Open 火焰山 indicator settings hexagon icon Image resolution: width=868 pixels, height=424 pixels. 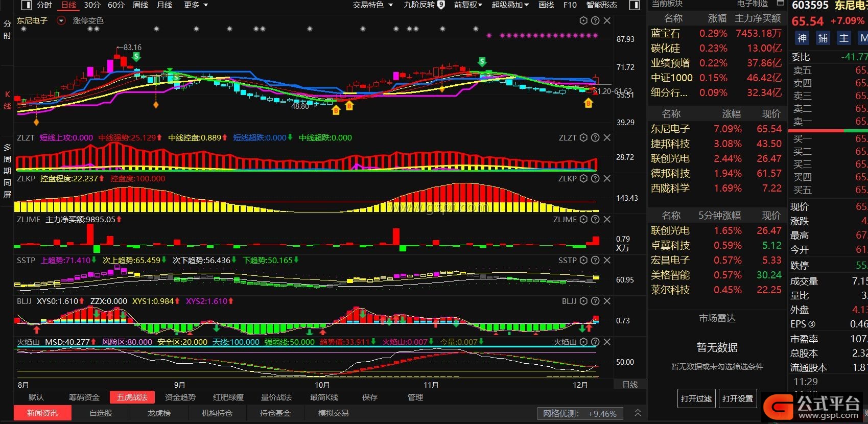[x=583, y=342]
